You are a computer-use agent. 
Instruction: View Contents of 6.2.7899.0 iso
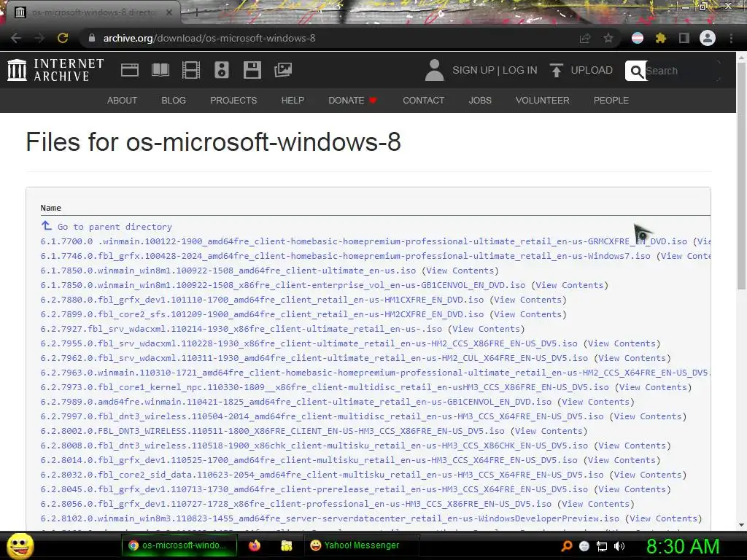point(528,314)
